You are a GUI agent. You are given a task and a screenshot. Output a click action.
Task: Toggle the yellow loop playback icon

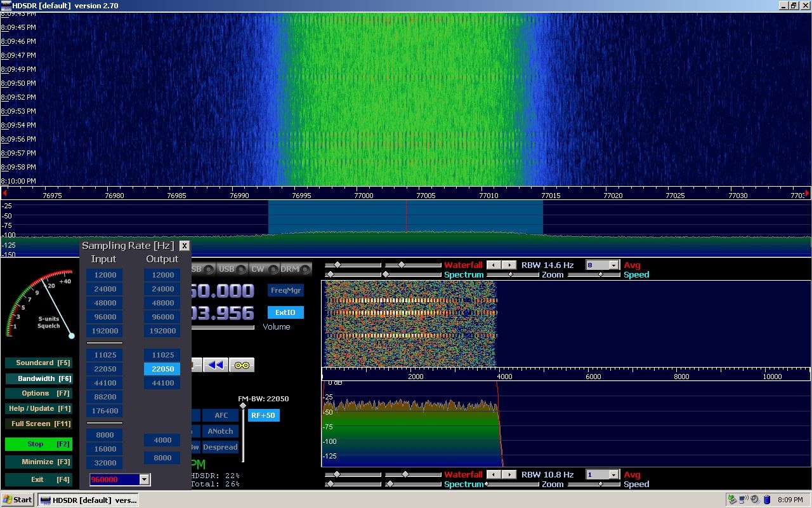(x=242, y=364)
